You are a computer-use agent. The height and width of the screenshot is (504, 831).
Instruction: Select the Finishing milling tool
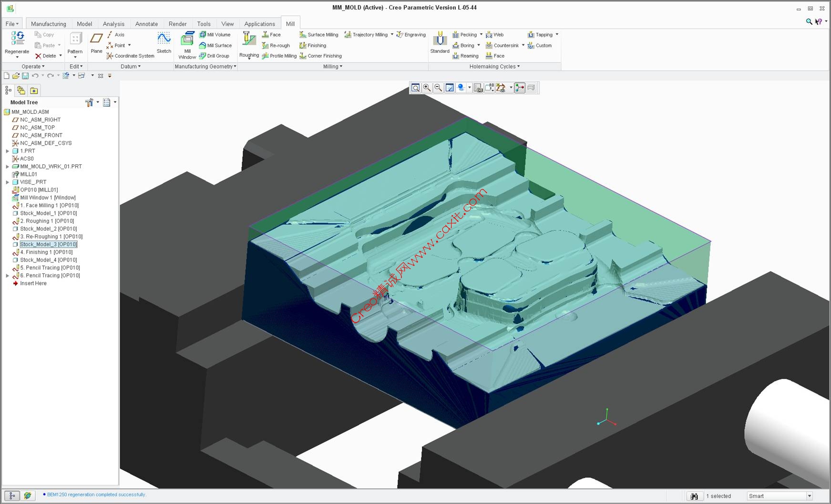coord(313,46)
